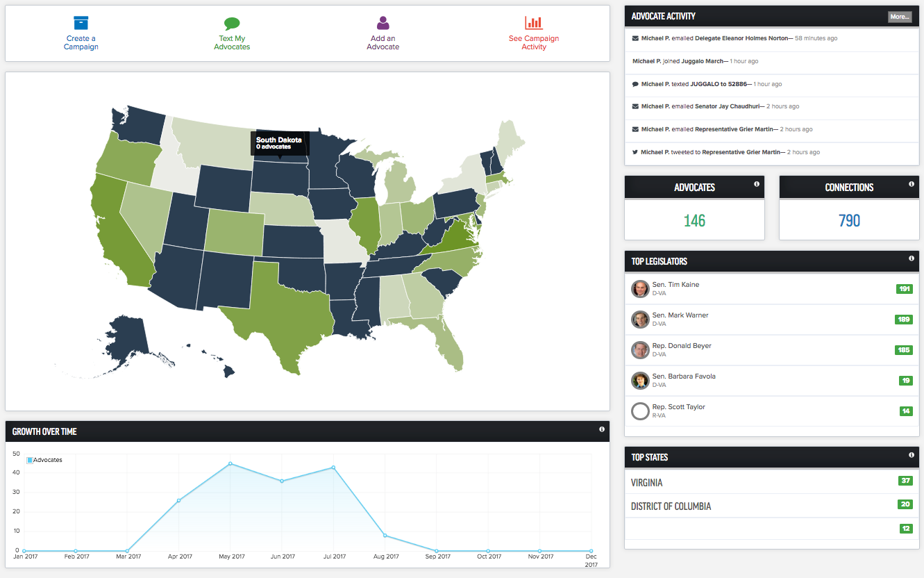
Task: Click the More... button in Advocate Activity
Action: [900, 17]
